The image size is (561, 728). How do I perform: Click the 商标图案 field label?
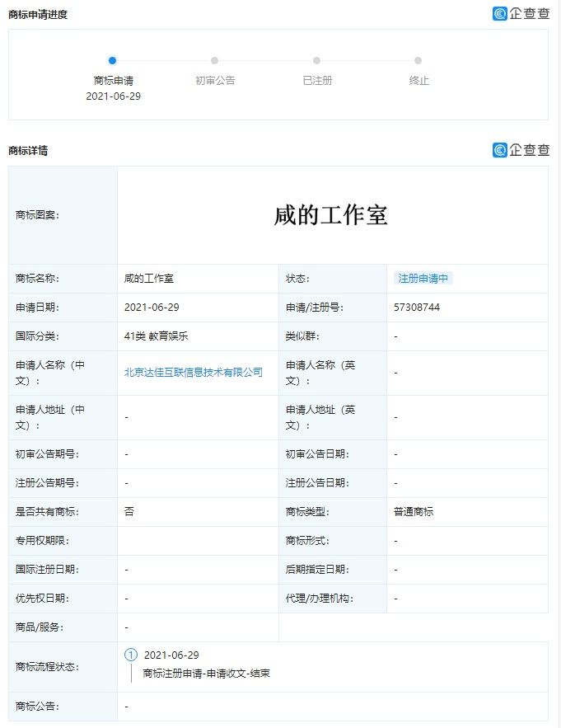point(37,215)
